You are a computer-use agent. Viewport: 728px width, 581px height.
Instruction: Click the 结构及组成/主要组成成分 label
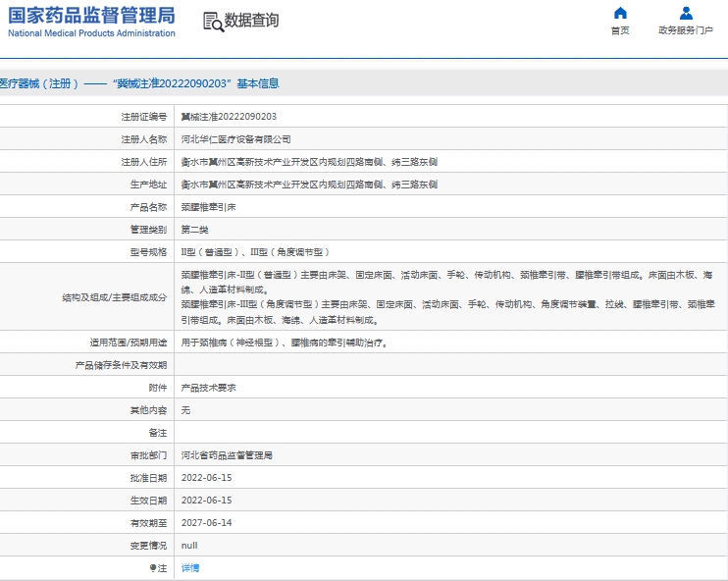(x=115, y=297)
